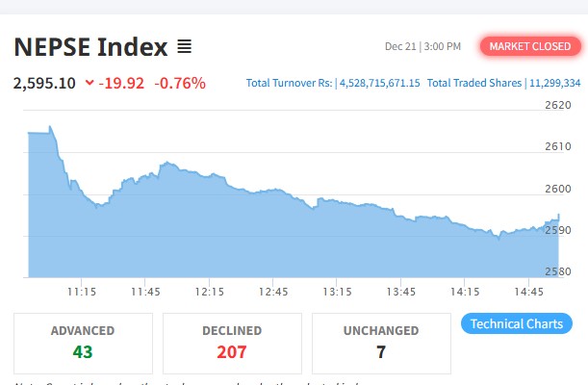Click the 14:45 time axis label
The height and width of the screenshot is (385, 588).
point(529,291)
